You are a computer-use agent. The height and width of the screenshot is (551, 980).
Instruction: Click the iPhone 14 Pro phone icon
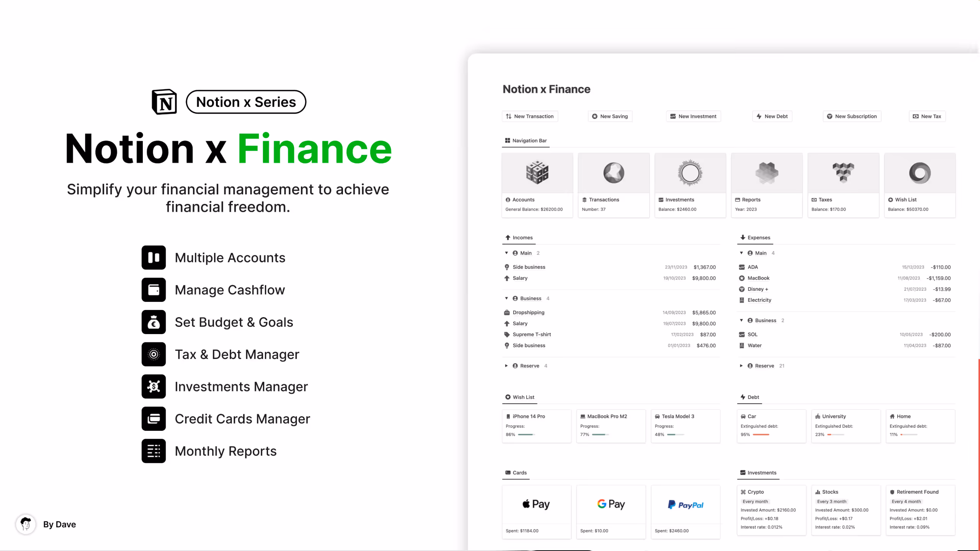(508, 416)
